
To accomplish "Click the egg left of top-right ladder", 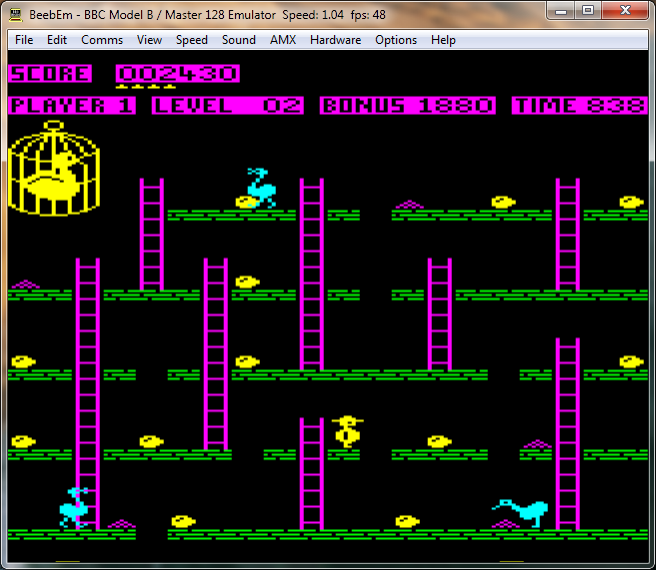I will [503, 202].
